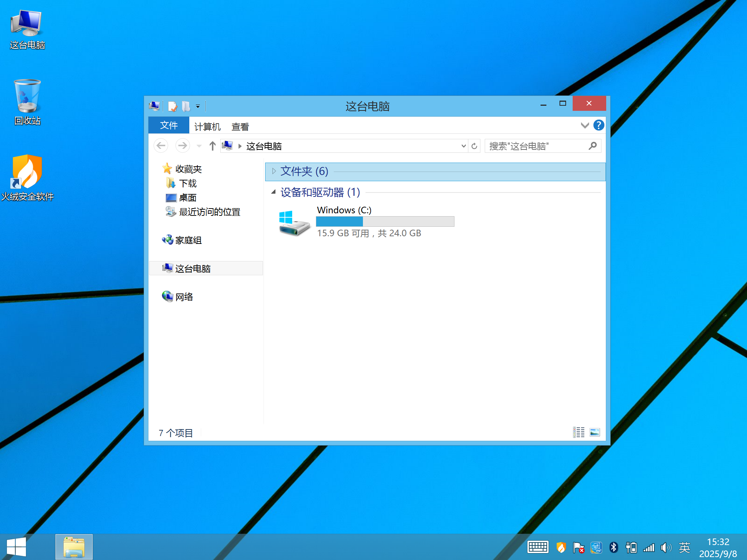The image size is (747, 560).
Task: Select 网络 in the navigation pane
Action: [184, 296]
